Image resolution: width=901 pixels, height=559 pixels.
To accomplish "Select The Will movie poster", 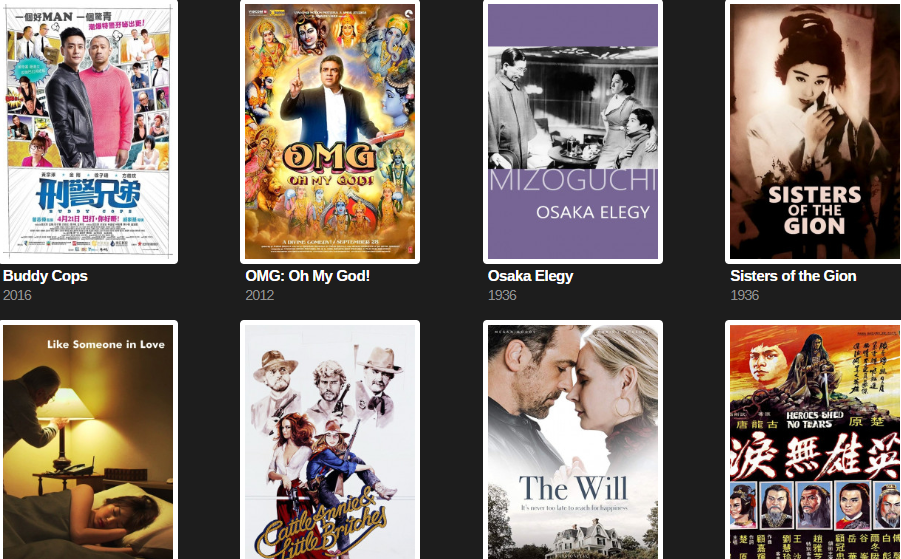I will (573, 440).
